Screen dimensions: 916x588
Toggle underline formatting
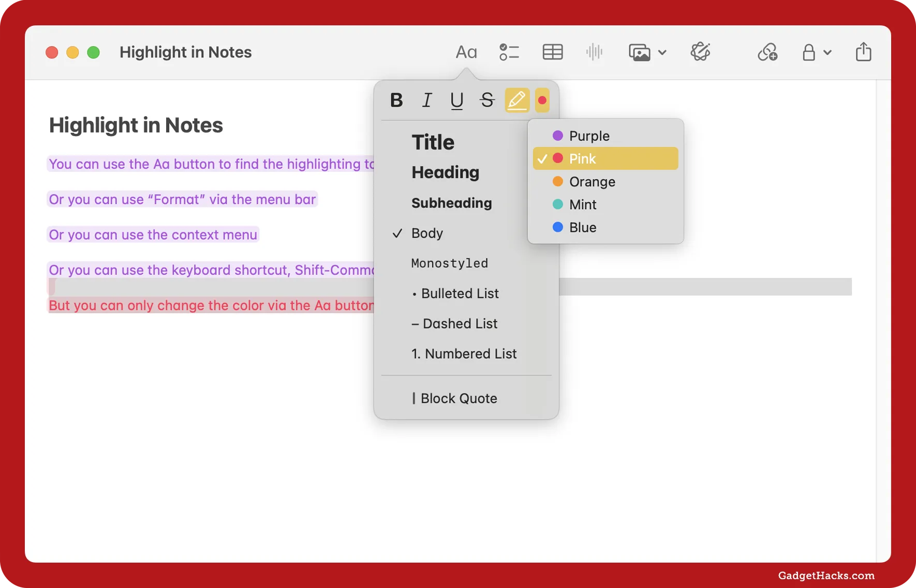(457, 100)
